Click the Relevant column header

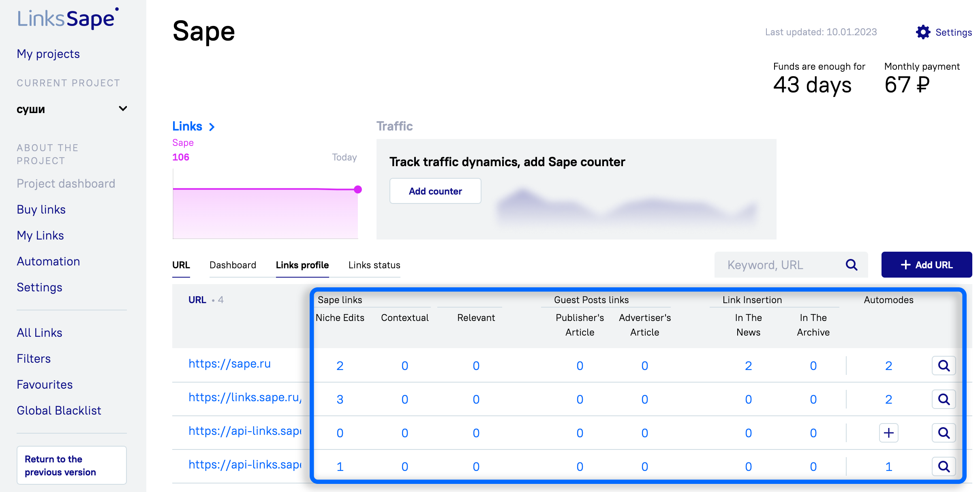[x=476, y=318]
